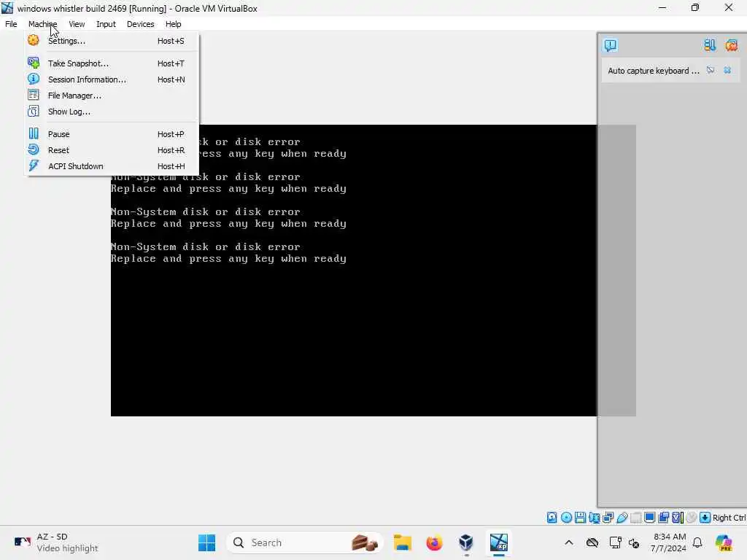
Task: Dismiss the Auto capture keyboard notification
Action: click(727, 71)
